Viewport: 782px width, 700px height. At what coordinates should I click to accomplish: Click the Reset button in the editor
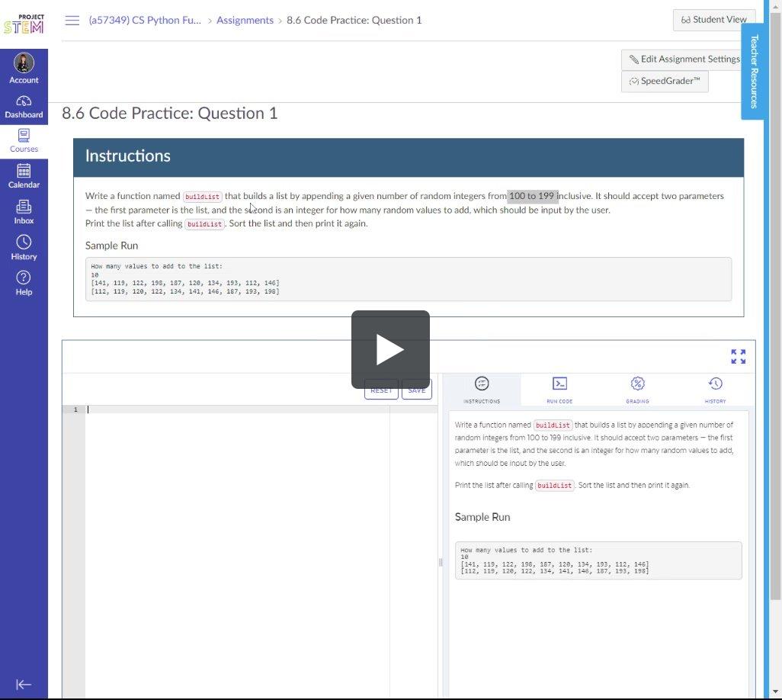381,390
